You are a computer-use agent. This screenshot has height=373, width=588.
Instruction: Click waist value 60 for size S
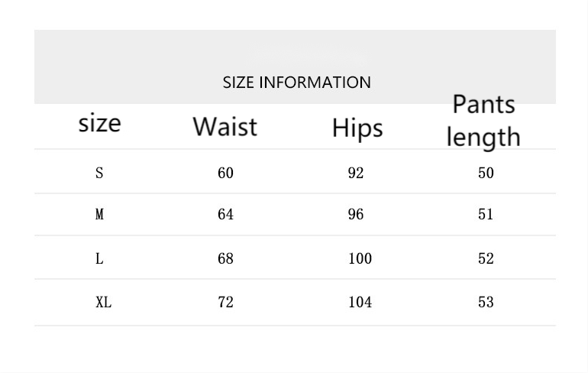225,173
